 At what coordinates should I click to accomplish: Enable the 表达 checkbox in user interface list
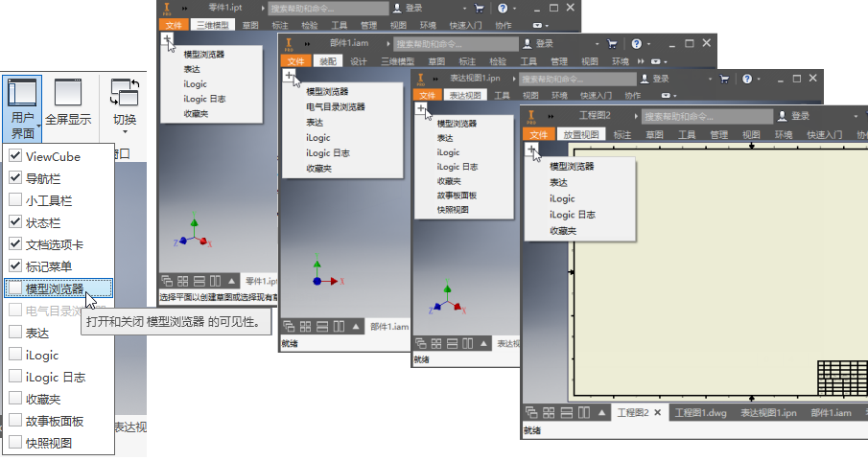pos(15,332)
